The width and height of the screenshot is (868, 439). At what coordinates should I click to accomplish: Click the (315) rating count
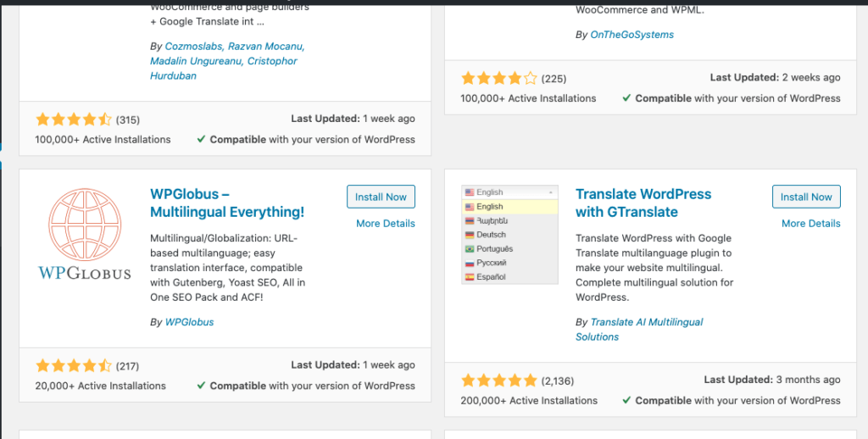[x=128, y=119]
